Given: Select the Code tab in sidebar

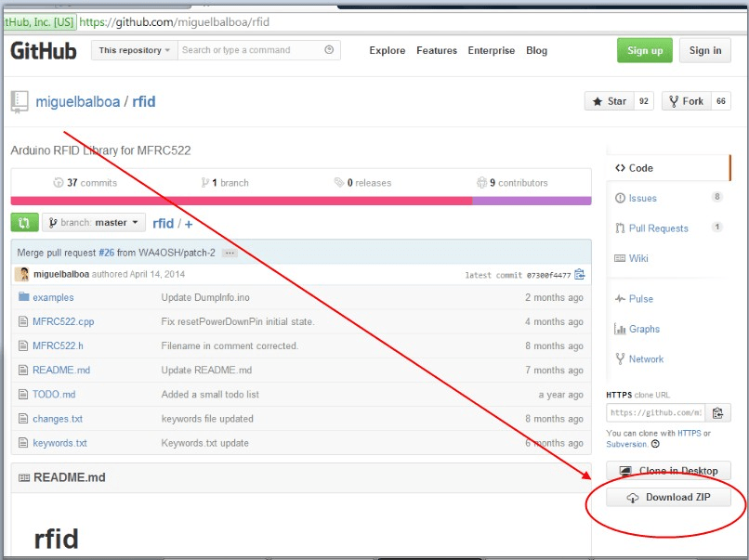Looking at the screenshot, I should click(x=668, y=168).
